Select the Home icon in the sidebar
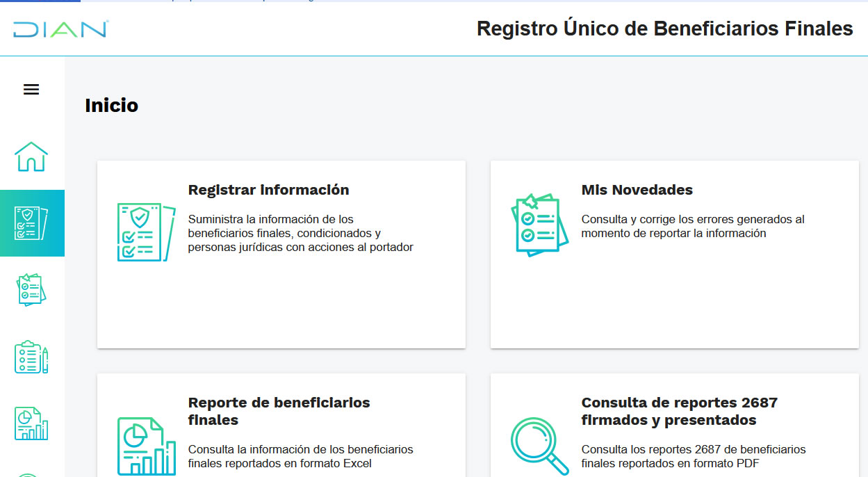 click(31, 157)
